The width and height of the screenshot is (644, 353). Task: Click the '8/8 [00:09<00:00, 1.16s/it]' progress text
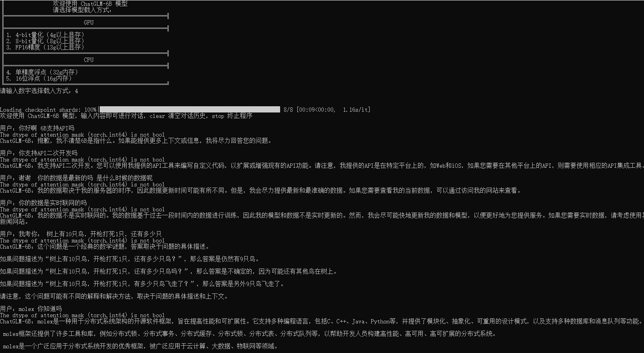[x=327, y=110]
